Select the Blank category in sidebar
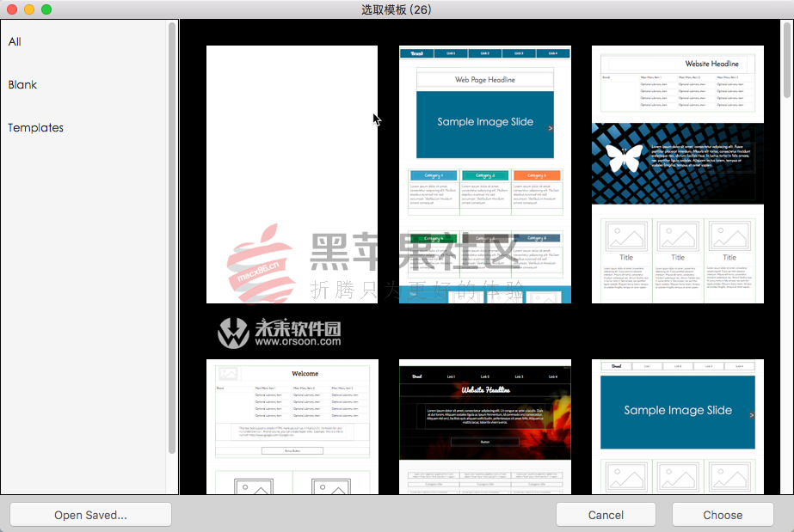794x532 pixels. (22, 85)
